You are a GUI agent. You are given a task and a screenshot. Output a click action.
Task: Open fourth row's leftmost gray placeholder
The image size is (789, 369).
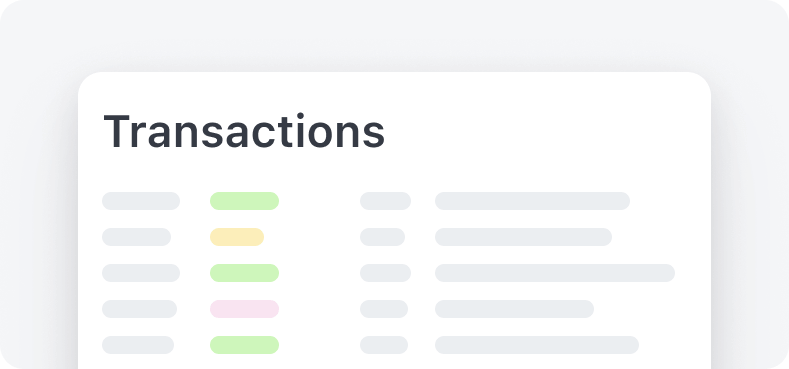pos(139,309)
